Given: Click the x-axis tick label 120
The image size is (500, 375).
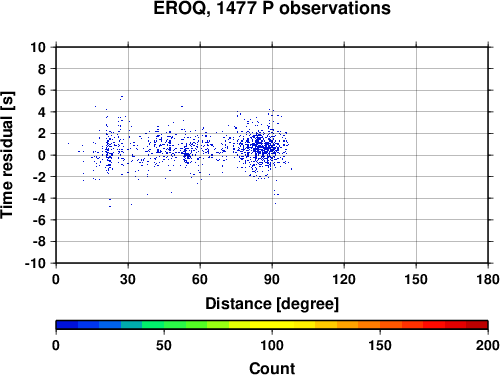Looking at the screenshot, I should (x=344, y=279).
